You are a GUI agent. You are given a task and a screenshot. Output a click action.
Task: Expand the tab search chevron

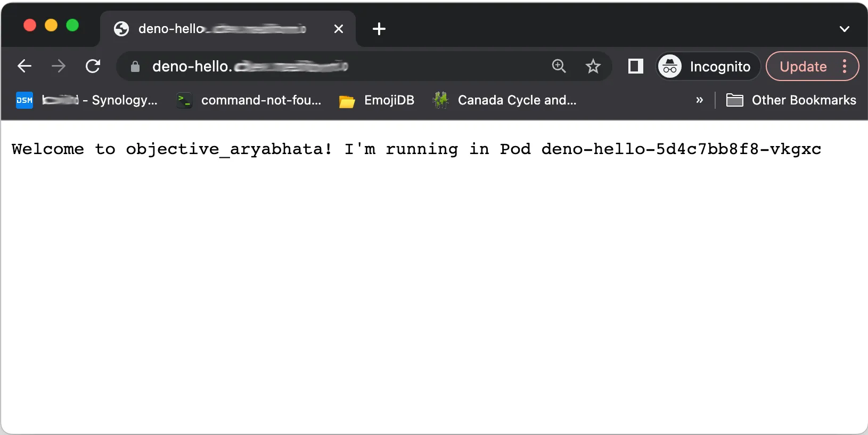[x=845, y=29]
